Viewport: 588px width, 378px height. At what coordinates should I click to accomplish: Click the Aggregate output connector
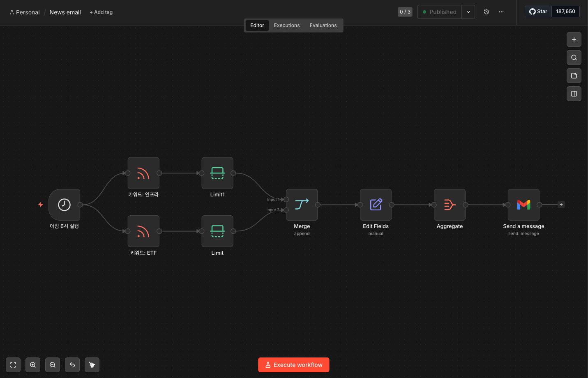coord(466,205)
